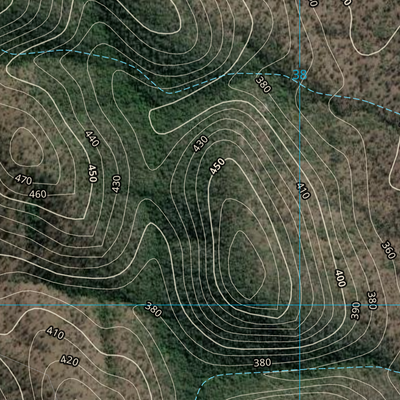
Task: Pick the 460 contour elevation label
Action: (x=38, y=194)
